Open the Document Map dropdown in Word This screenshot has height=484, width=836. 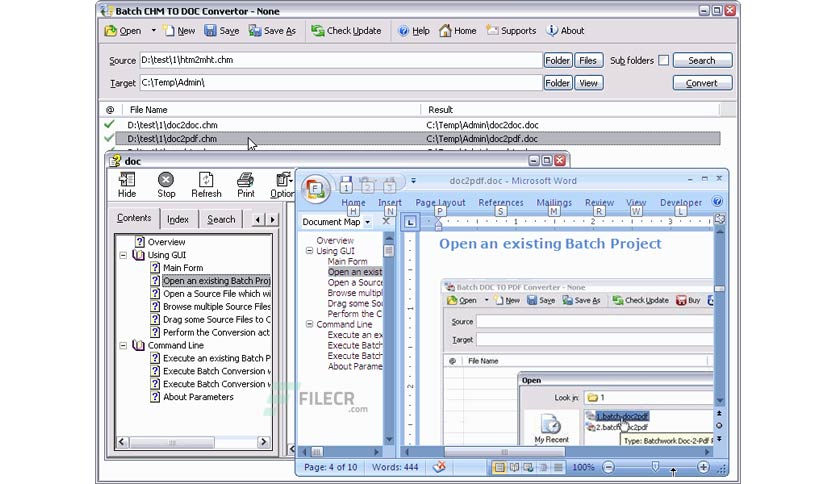click(x=367, y=222)
